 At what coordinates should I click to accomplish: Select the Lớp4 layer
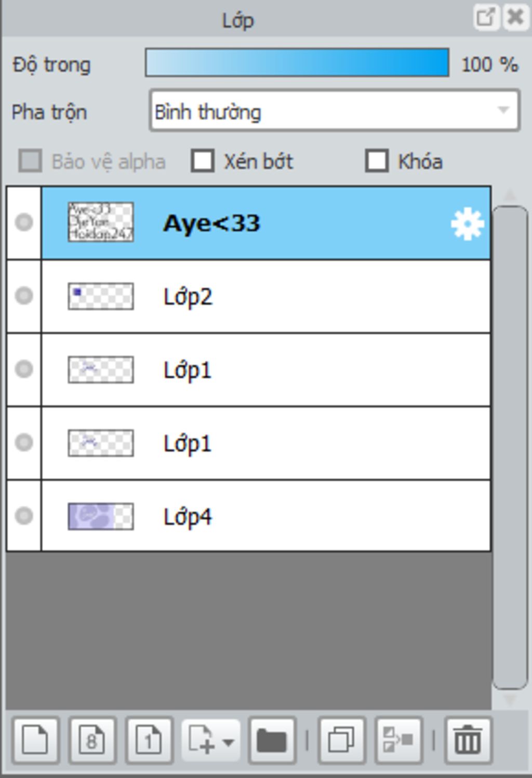pos(266,516)
